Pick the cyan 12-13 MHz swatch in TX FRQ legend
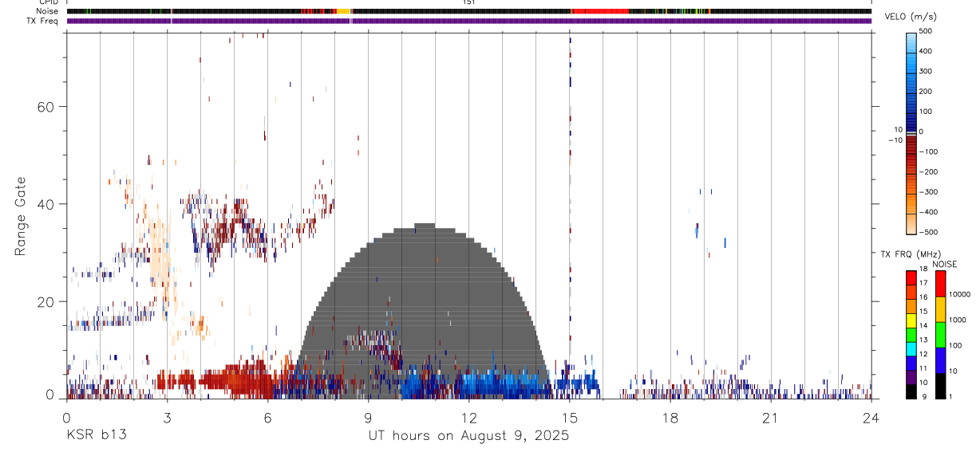980x452 pixels. 911,348
